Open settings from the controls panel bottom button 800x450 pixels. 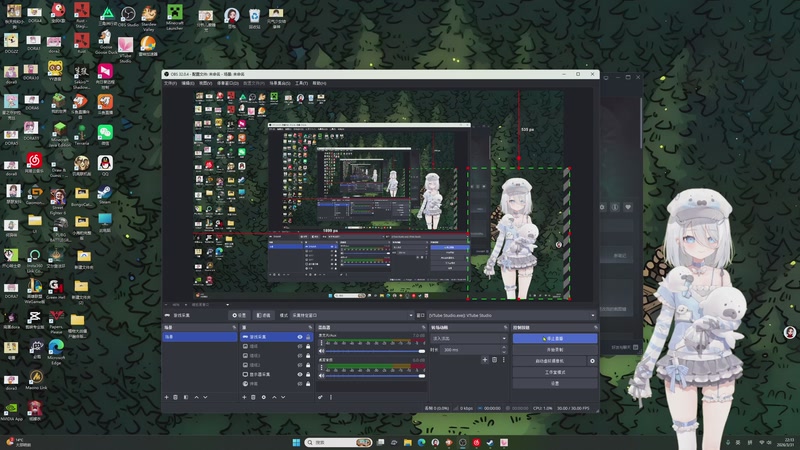point(555,383)
